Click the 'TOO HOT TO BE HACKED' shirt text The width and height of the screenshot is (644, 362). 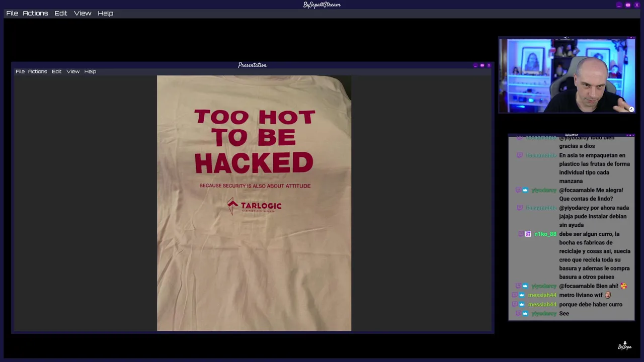coord(254,142)
